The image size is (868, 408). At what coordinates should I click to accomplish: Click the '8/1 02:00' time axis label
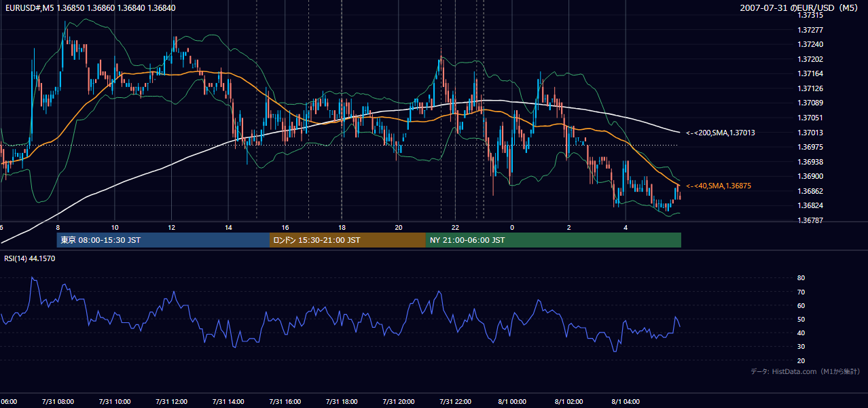pyautogui.click(x=569, y=401)
